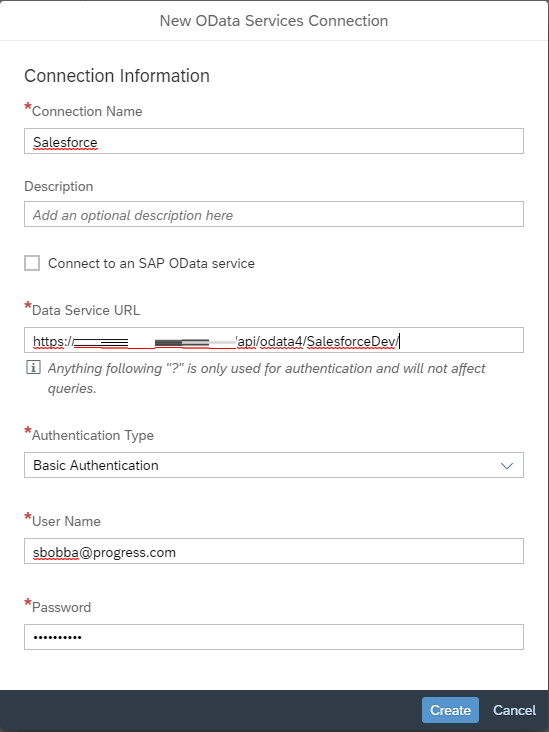The height and width of the screenshot is (732, 549).
Task: Click the 'Anything following "?"' hint text
Action: coord(267,378)
